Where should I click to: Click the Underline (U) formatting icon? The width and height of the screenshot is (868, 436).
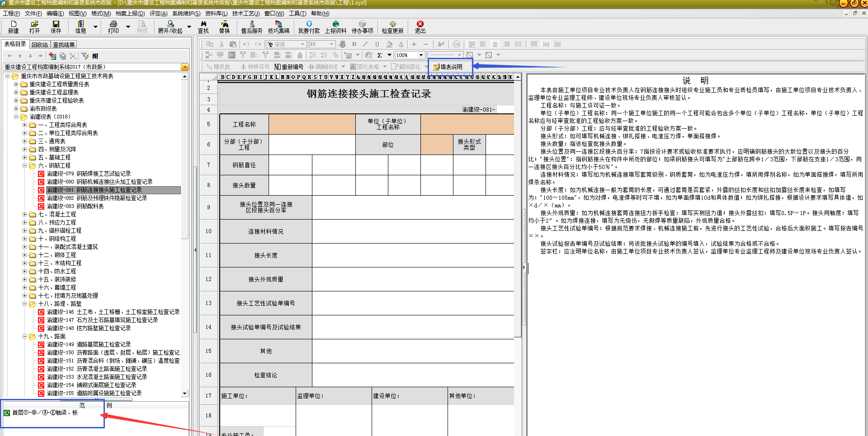coord(377,44)
